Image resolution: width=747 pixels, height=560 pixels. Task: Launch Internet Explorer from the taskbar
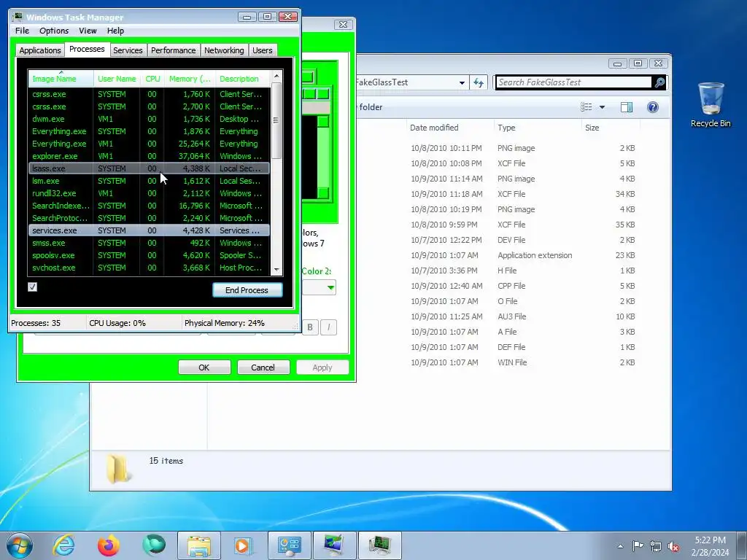coord(64,545)
